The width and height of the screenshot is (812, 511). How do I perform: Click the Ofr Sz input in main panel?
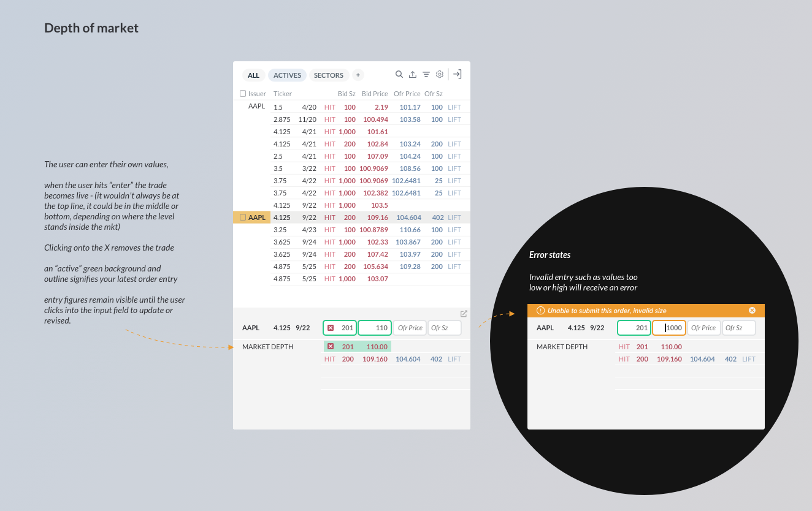tap(445, 328)
